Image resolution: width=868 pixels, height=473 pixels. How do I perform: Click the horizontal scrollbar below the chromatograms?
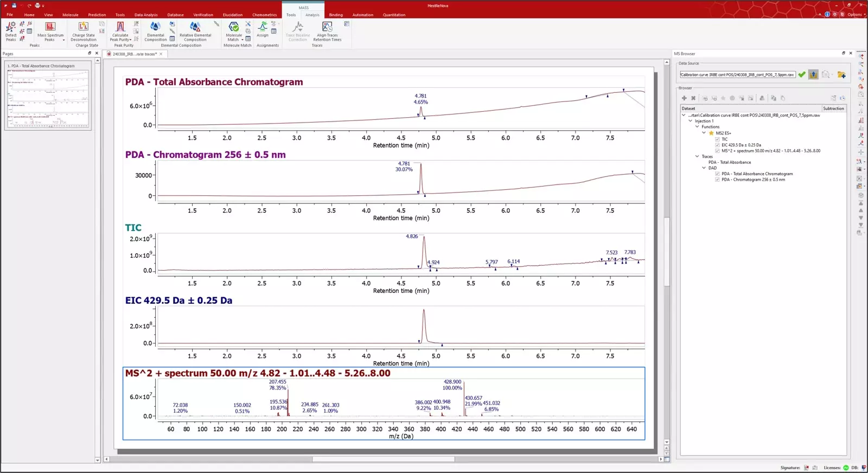point(383,459)
